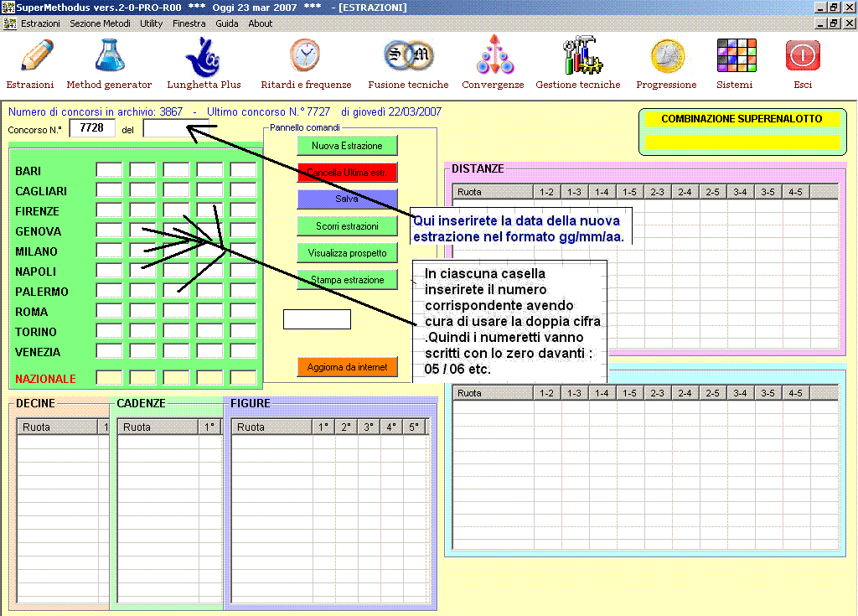Click the Ruota header in the CADENZE table
858x616 pixels.
[158, 427]
